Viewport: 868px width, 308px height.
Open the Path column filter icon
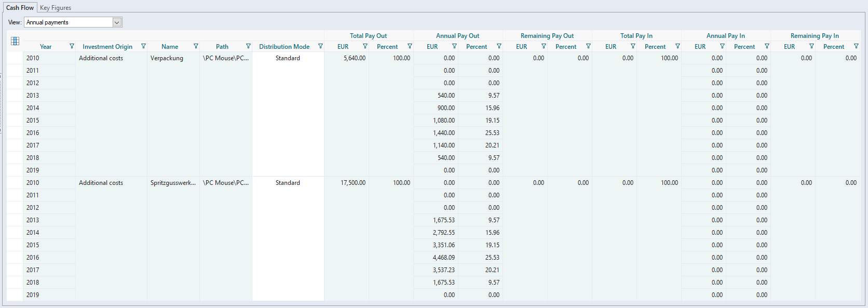(248, 46)
